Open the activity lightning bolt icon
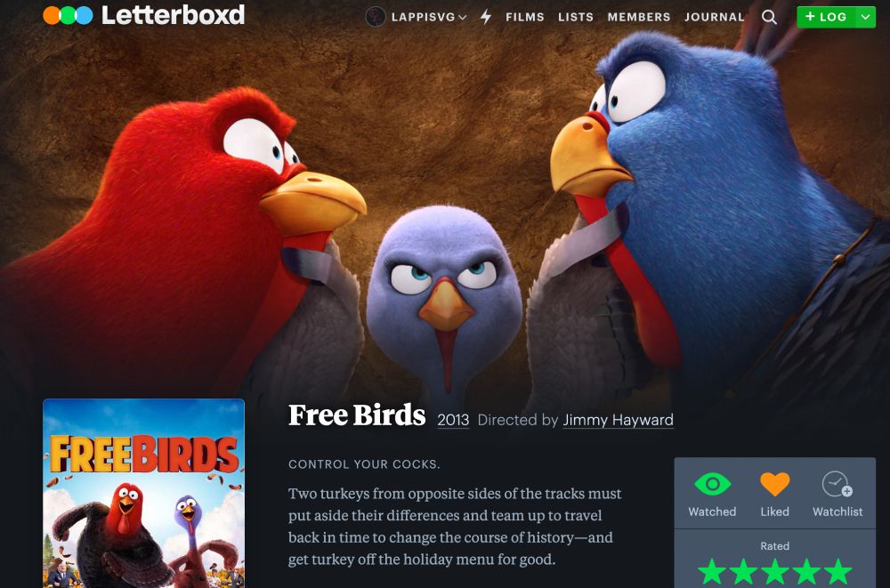The height and width of the screenshot is (588, 890). click(486, 17)
